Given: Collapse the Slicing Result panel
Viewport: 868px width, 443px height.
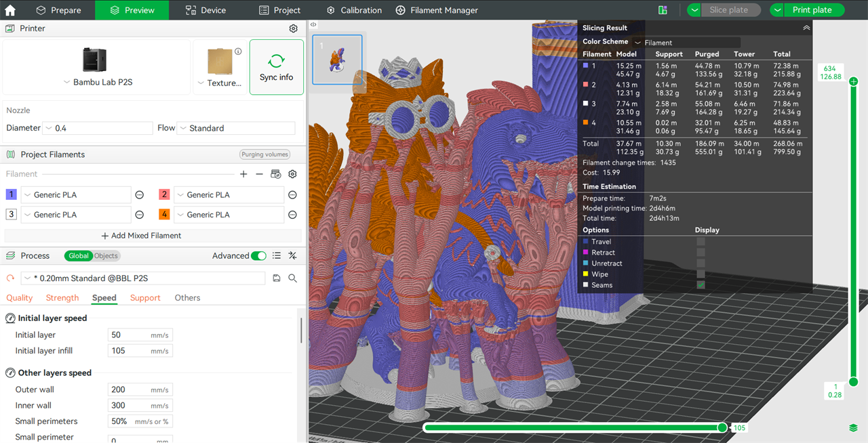Looking at the screenshot, I should (806, 28).
